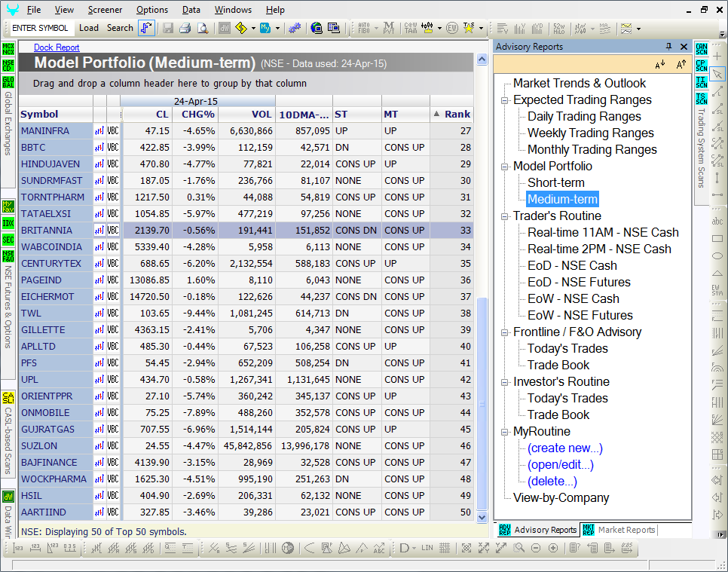This screenshot has width=728, height=572.
Task: Click the table scrollbar down arrow
Action: click(482, 517)
